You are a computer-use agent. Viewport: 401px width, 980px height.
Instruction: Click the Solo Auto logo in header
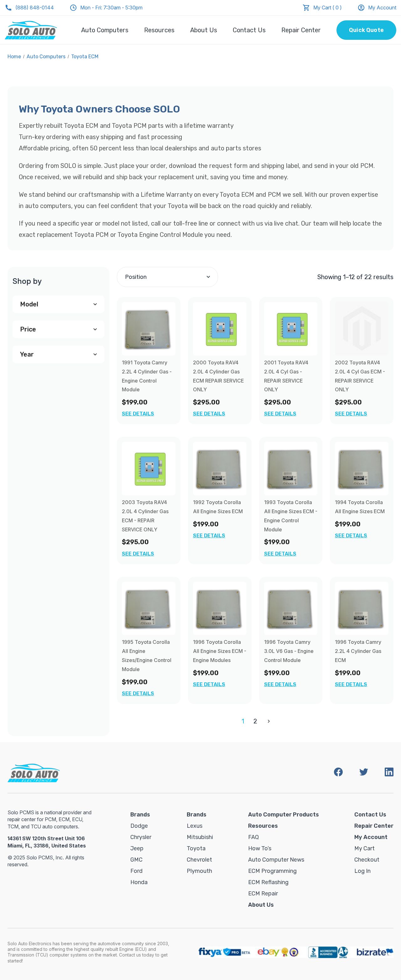(x=31, y=30)
